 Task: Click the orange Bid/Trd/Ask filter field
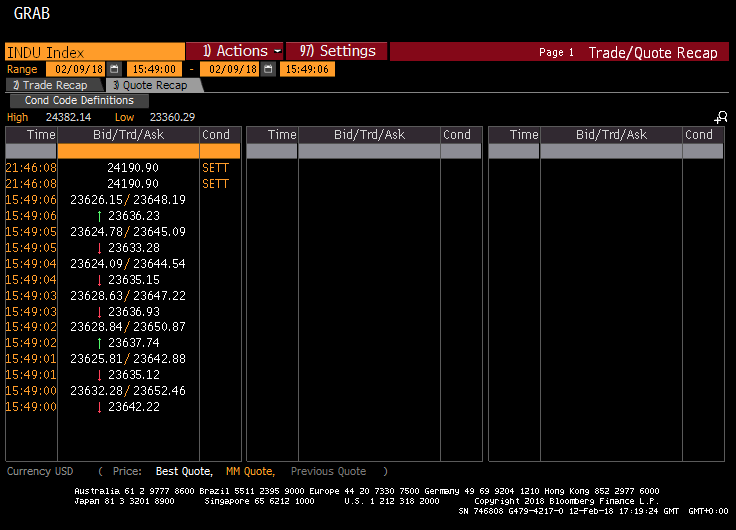pyautogui.click(x=128, y=151)
